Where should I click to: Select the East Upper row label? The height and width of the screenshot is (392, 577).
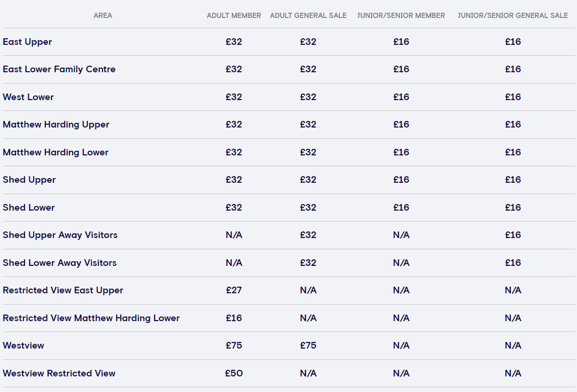(x=27, y=42)
